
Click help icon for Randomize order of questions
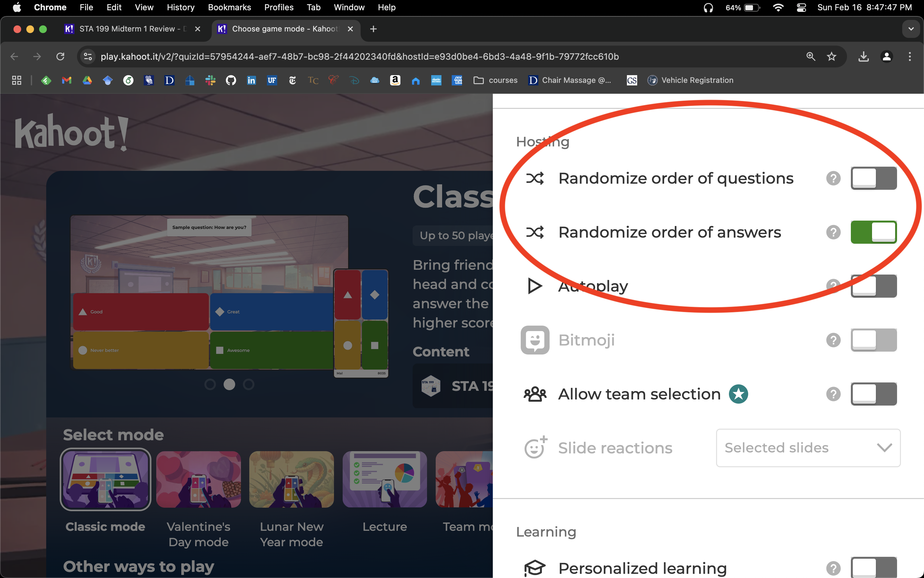[833, 178]
